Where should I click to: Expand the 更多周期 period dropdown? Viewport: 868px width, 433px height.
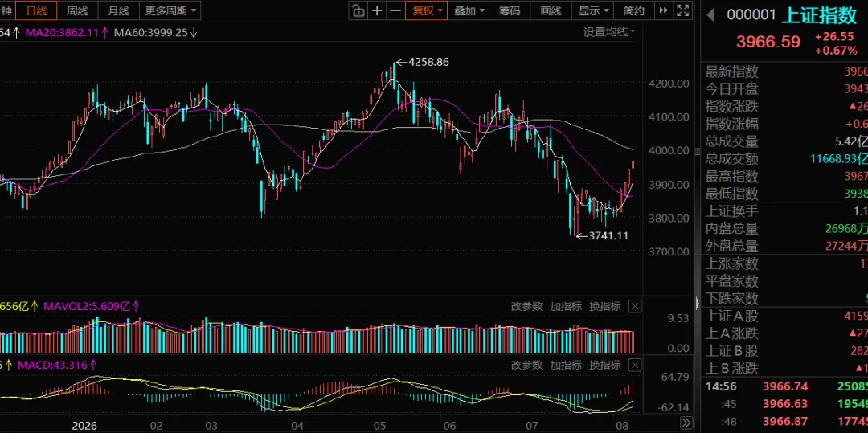click(170, 10)
